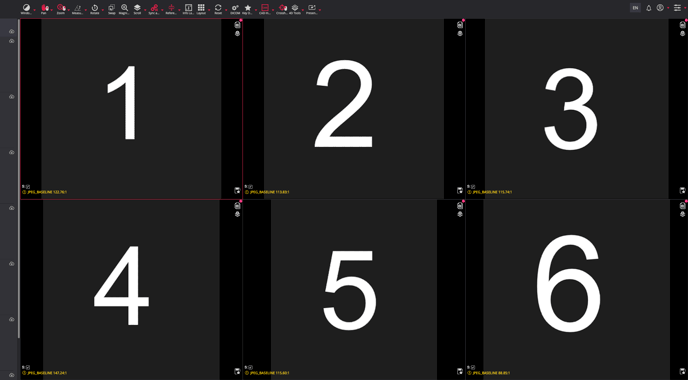The width and height of the screenshot is (688, 380).
Task: Open the settings sliders icon
Action: point(677,8)
